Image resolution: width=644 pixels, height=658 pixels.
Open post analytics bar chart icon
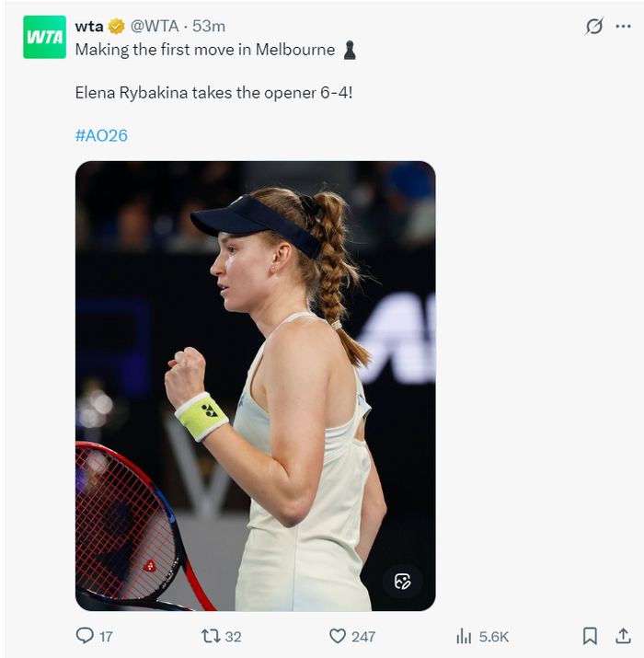(x=464, y=636)
